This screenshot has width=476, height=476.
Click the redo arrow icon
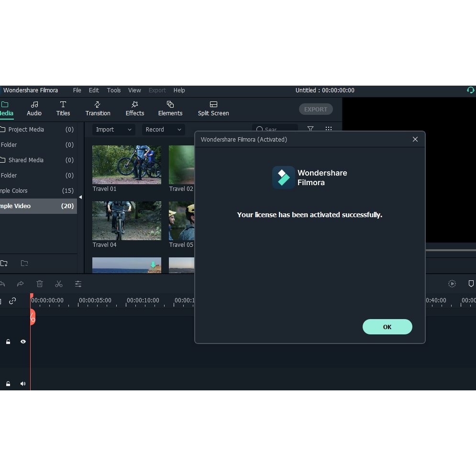(x=20, y=284)
